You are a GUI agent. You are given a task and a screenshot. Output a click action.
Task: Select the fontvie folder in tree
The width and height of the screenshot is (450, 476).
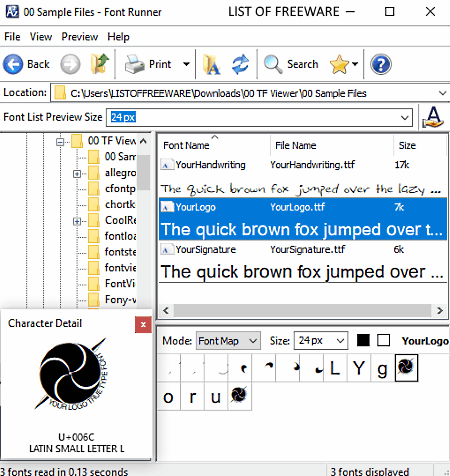coord(113,268)
